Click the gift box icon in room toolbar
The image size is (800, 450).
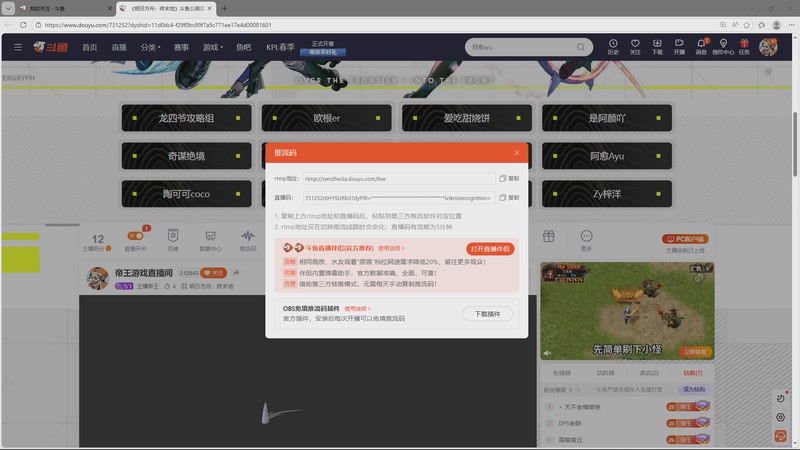(x=548, y=236)
